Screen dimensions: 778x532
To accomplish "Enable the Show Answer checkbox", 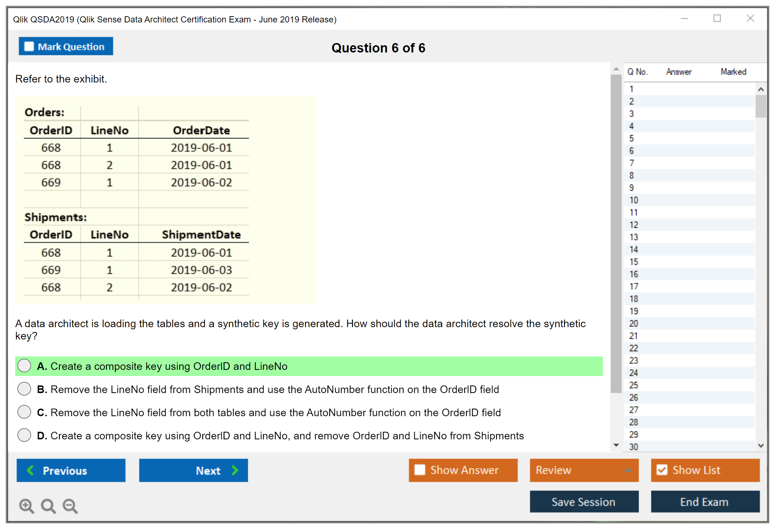I will [420, 470].
